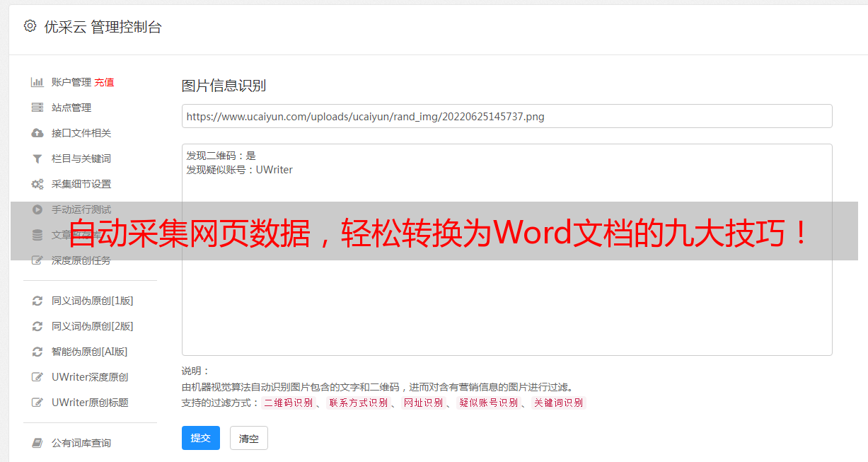Screen dimensions: 868x462
Task: Click the refresh icon for 同义词伪原创[2版]
Action: tap(37, 326)
